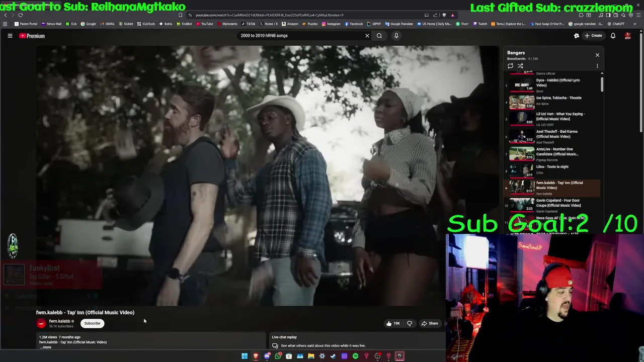Click the video title Tap' Inn
This screenshot has height=362, width=644.
tap(85, 312)
